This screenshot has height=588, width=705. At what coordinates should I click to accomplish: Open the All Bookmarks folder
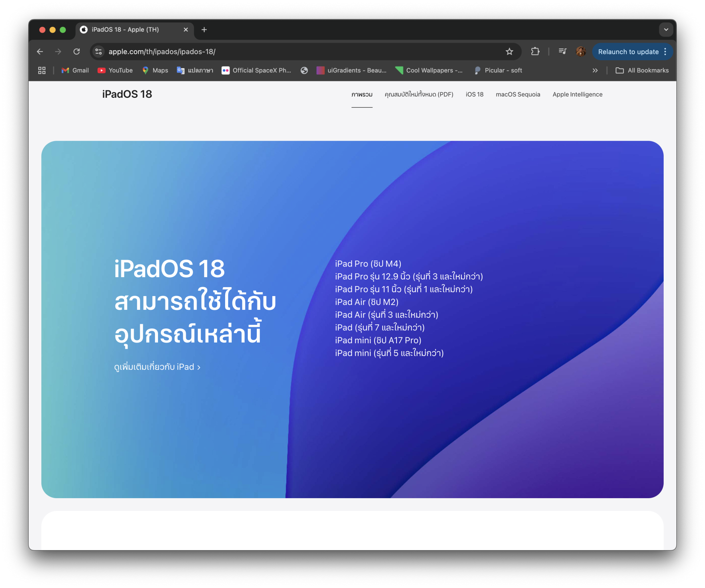pos(642,71)
